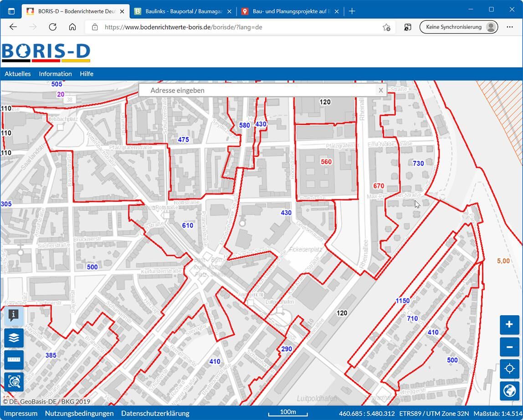Close the BORIS-D tab

tap(122, 11)
